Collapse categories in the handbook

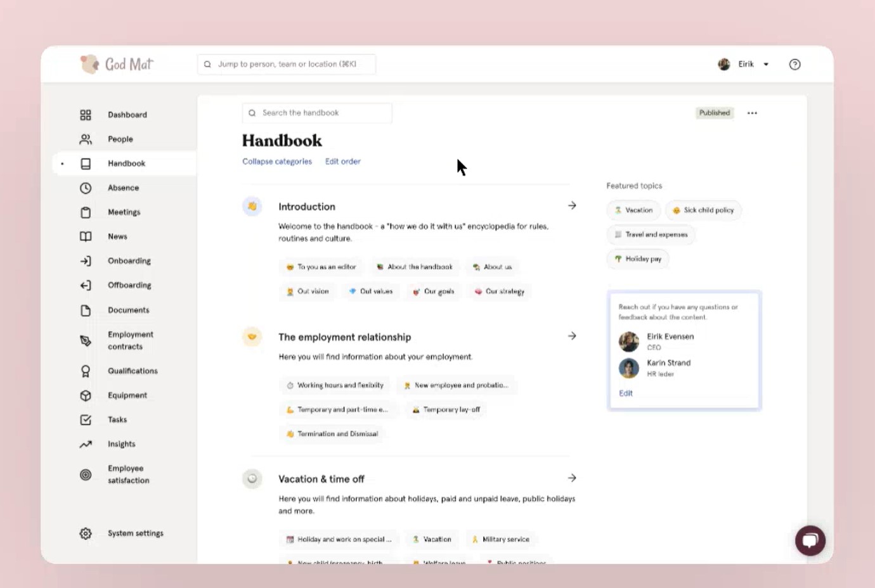[276, 161]
